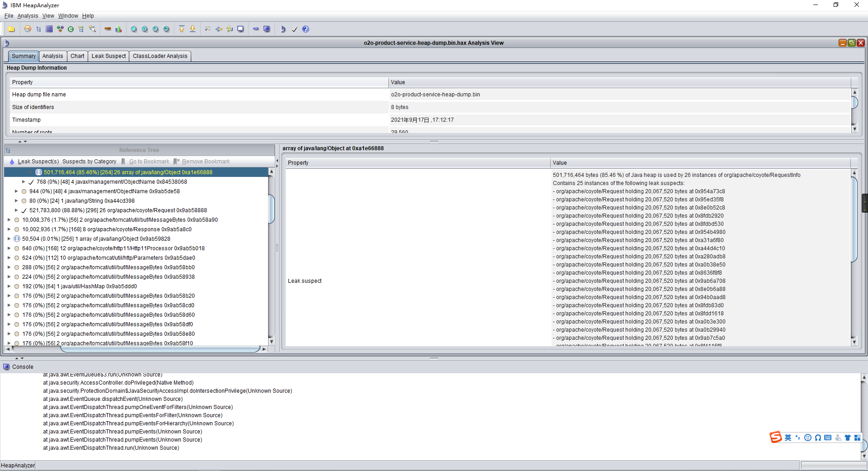Expand the 640 Http11Processor 0x9ab5b018 node
The image size is (868, 471).
[9, 248]
